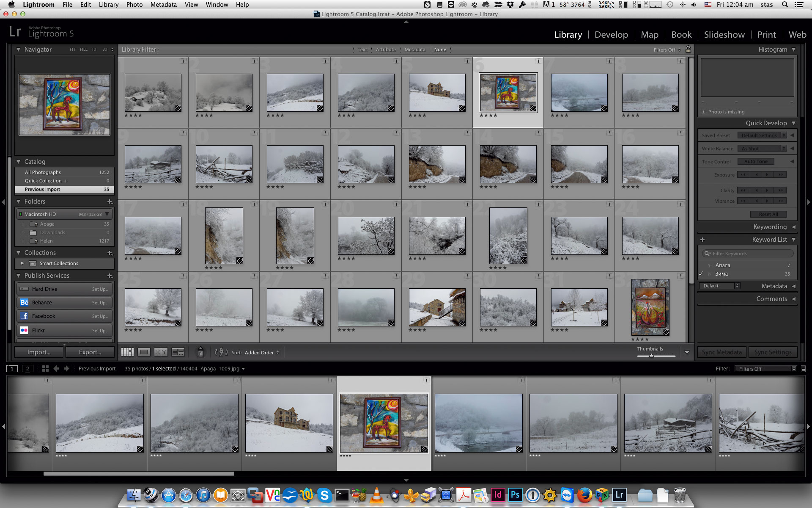
Task: Open Survey view icon
Action: coord(178,352)
